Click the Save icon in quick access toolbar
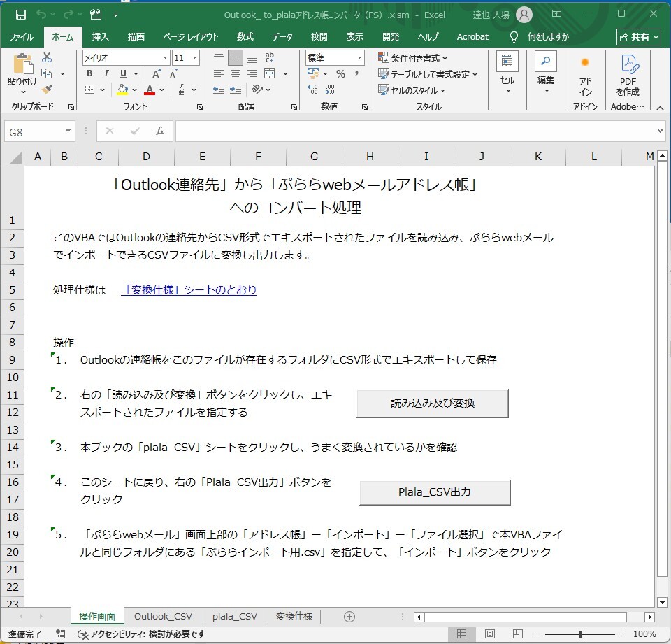The height and width of the screenshot is (644, 671). pyautogui.click(x=21, y=15)
